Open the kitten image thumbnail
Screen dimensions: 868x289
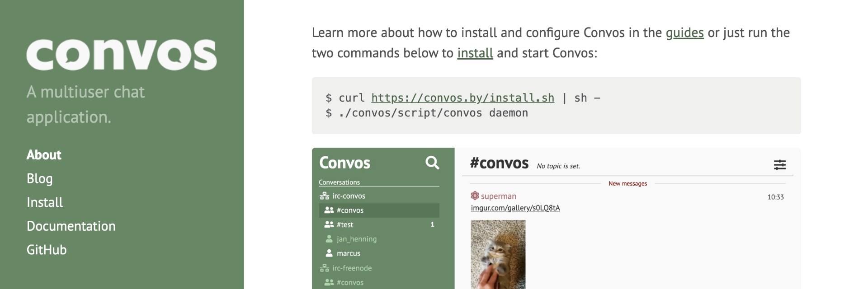pos(498,254)
